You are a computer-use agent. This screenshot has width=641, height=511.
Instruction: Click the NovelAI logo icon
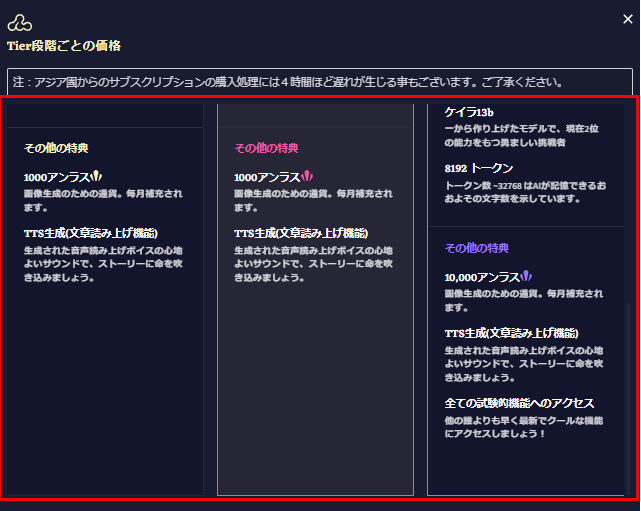(x=21, y=22)
